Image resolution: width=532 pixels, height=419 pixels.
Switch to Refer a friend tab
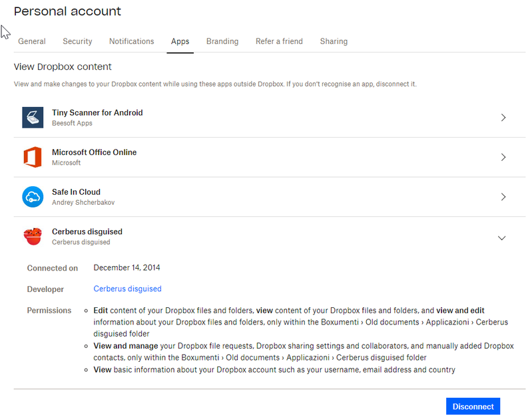click(279, 41)
